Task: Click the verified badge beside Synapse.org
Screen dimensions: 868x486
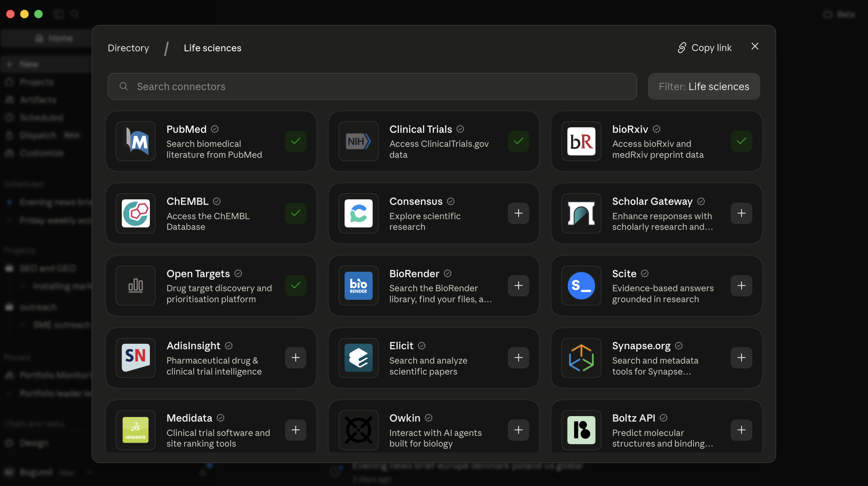Action: (679, 346)
